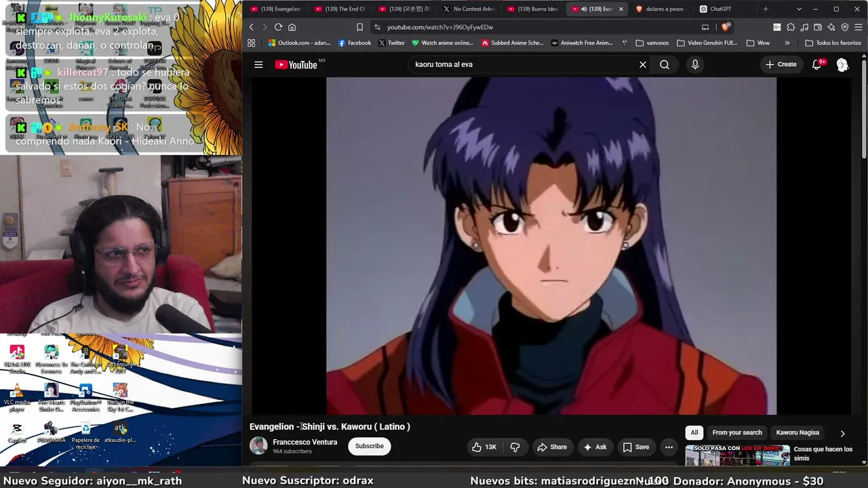Share the video

click(552, 447)
